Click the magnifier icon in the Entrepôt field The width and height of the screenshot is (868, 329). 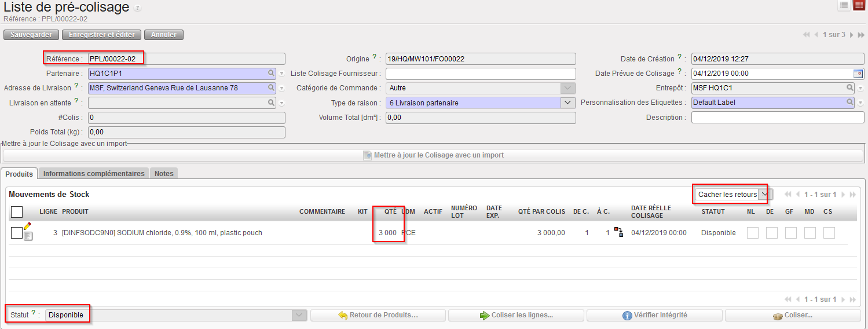pyautogui.click(x=850, y=88)
